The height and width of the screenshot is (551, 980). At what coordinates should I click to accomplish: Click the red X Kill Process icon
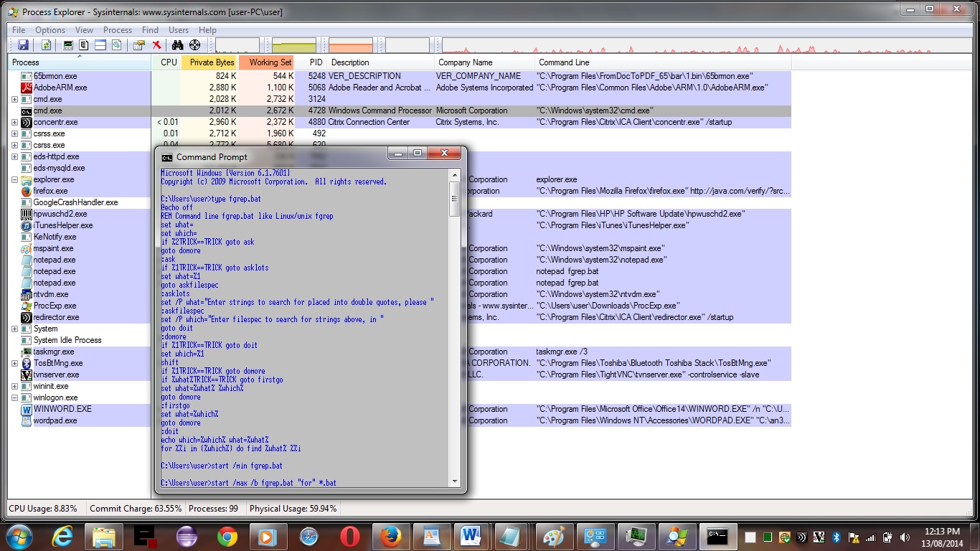coord(156,45)
